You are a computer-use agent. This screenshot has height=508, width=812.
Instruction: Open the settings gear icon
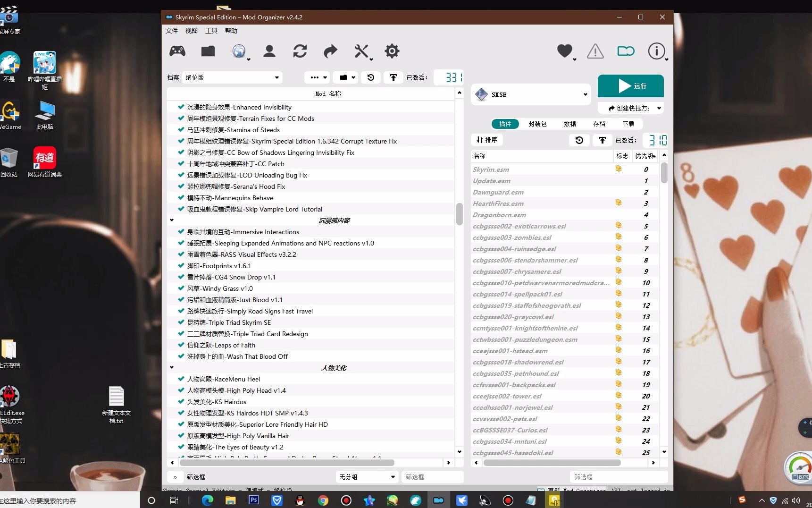click(392, 51)
